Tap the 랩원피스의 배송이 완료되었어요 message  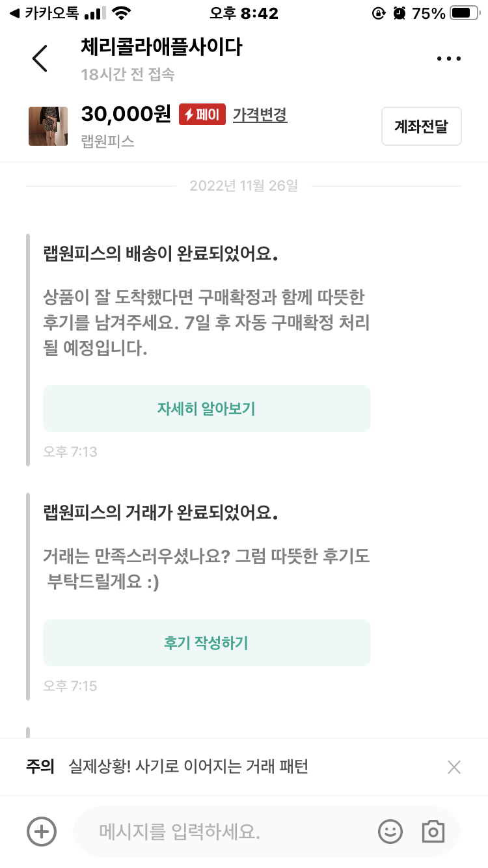(x=161, y=254)
